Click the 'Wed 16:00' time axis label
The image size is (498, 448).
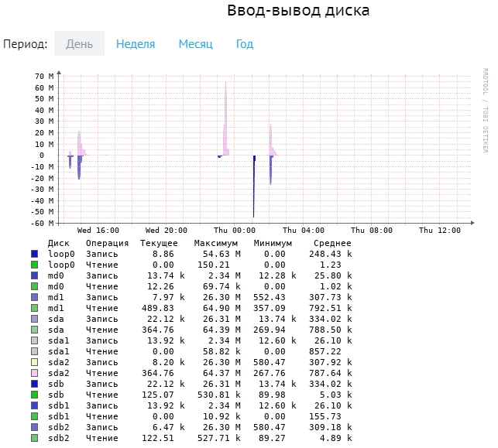pos(98,231)
